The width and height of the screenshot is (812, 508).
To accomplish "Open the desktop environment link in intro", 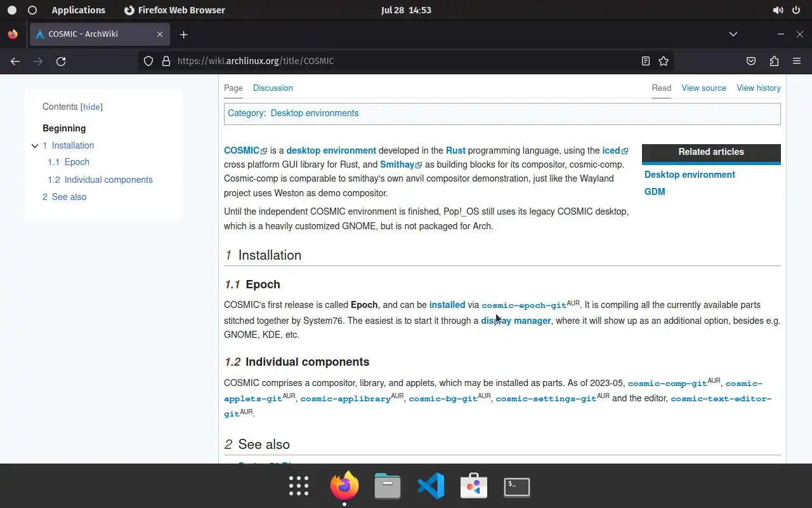I will (x=331, y=150).
